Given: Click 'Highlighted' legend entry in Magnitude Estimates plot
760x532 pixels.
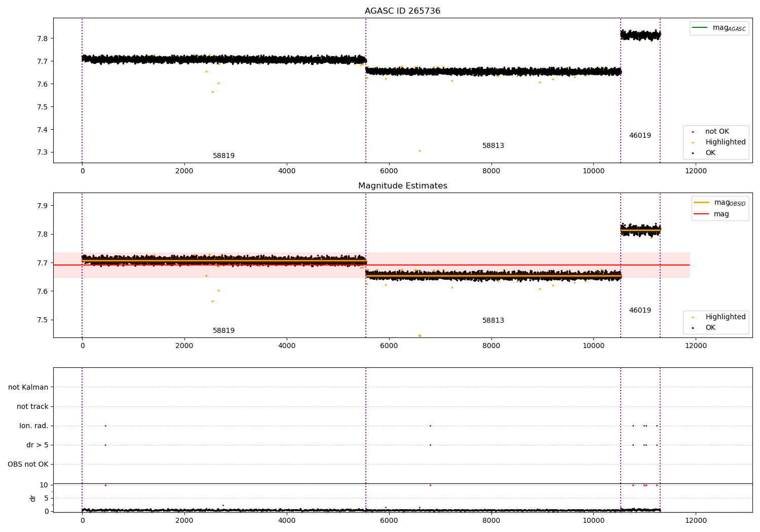Looking at the screenshot, I should [719, 317].
